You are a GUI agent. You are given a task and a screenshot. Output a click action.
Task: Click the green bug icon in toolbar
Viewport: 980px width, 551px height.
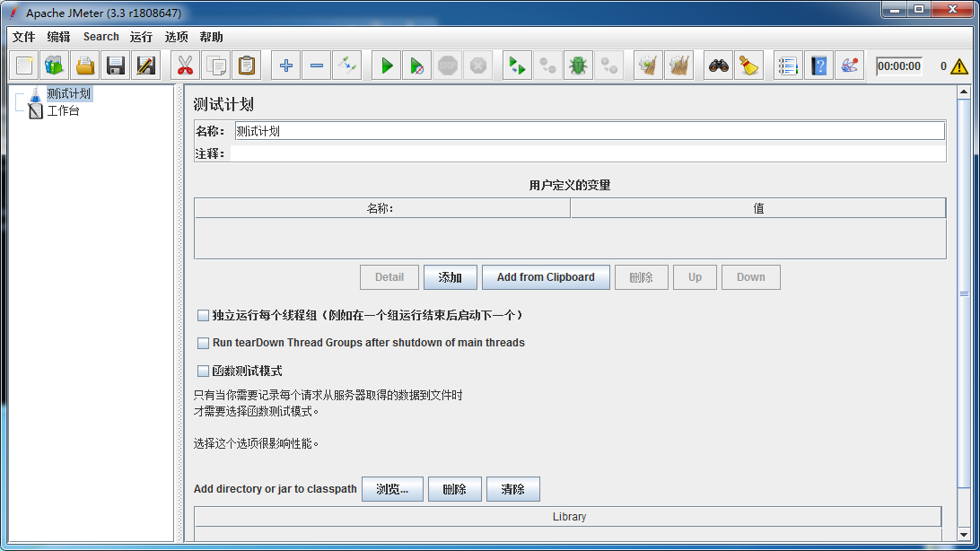coord(579,66)
